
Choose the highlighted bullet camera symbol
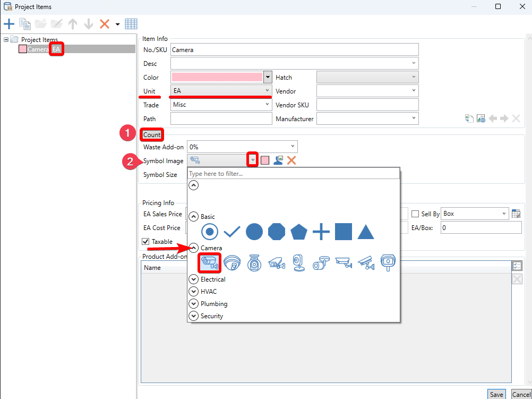(x=210, y=263)
